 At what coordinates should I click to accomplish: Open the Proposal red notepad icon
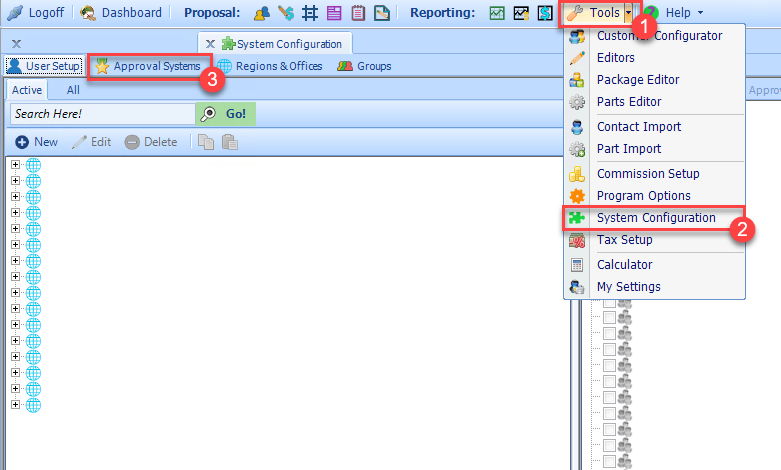click(358, 13)
